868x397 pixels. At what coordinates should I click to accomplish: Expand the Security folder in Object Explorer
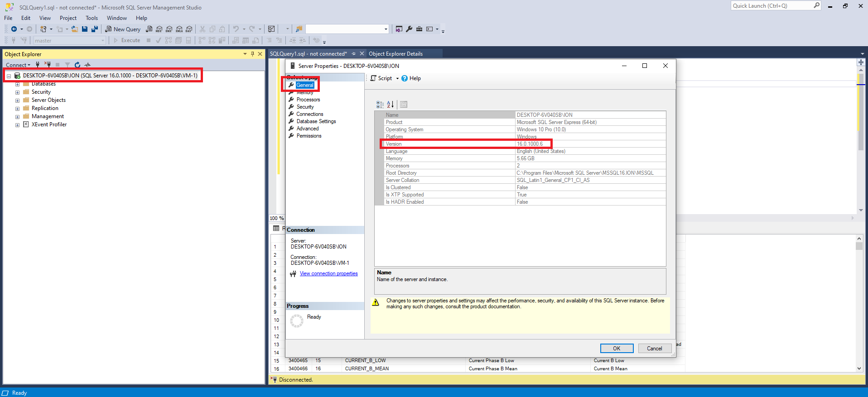coord(17,92)
